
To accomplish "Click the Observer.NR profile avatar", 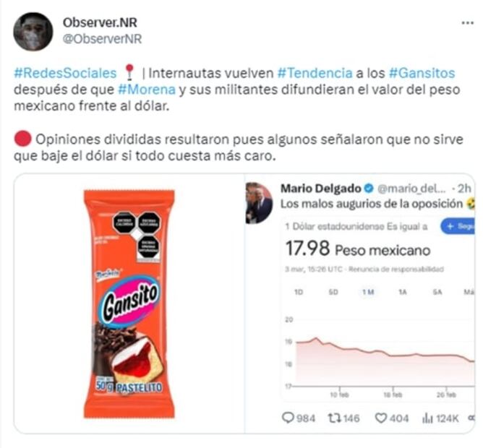I will coord(33,31).
